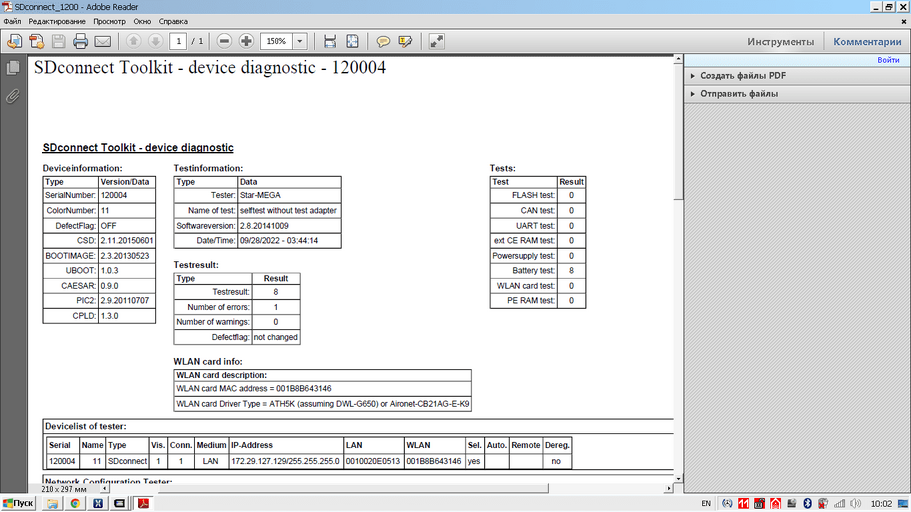
Task: Click the 150% zoom value field
Action: tap(277, 41)
